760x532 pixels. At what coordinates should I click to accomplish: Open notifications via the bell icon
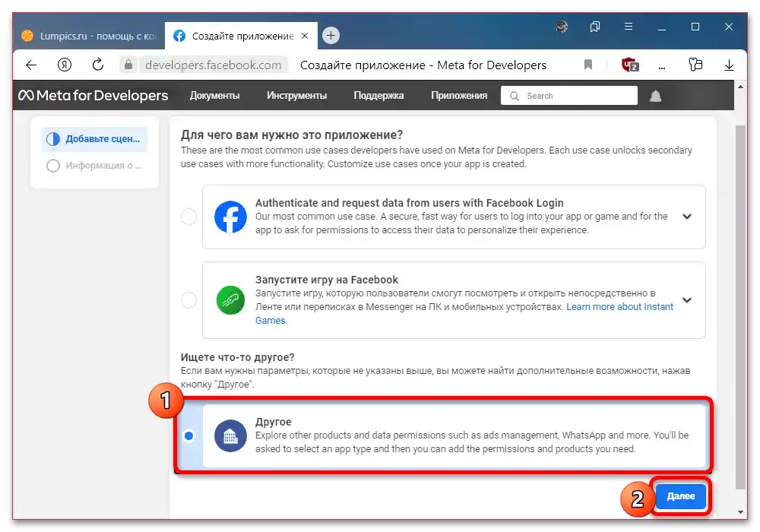(x=655, y=96)
